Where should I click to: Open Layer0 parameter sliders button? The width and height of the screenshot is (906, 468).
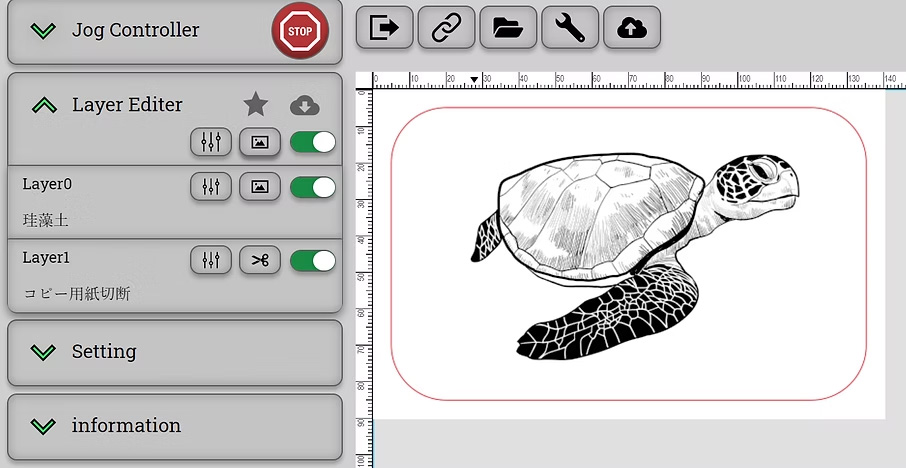(211, 187)
